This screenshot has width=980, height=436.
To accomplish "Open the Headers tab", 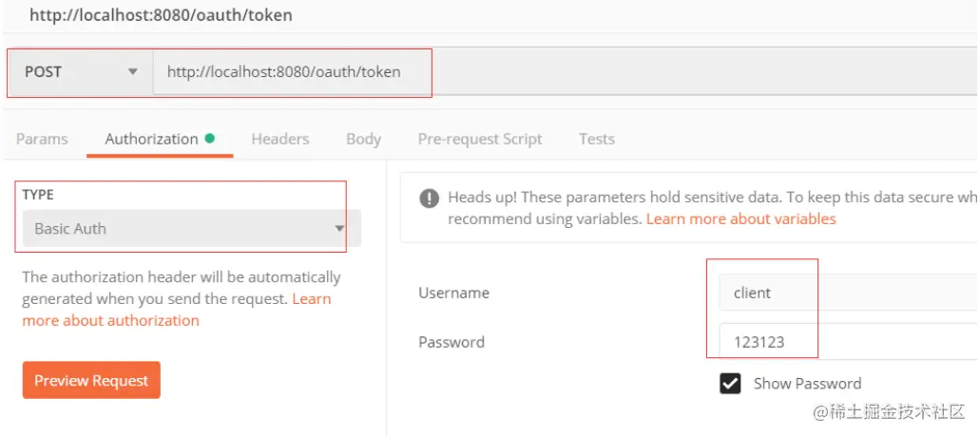I will coord(279,139).
